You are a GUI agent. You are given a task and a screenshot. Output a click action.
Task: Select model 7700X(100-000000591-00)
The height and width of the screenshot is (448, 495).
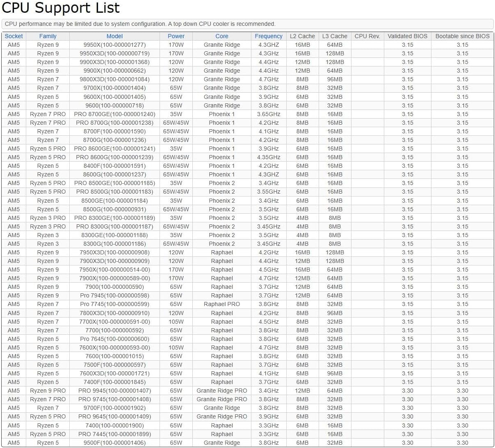click(114, 322)
